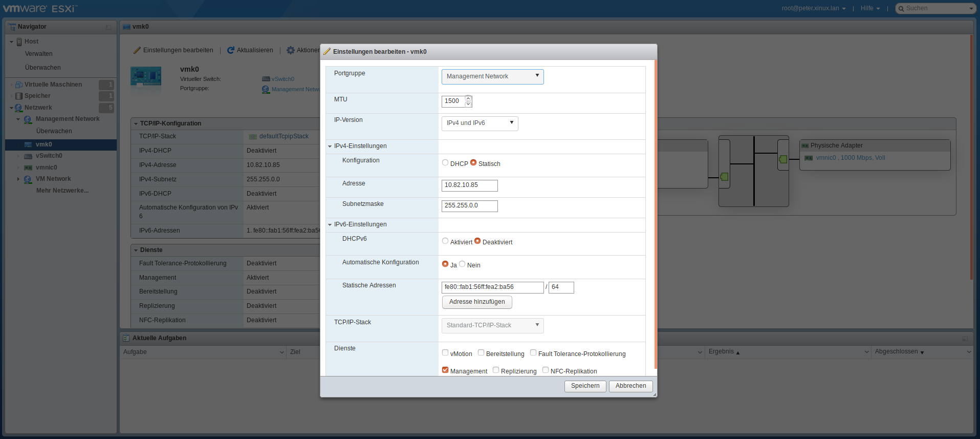Click the search magnifier icon in top bar
The image size is (980, 439).
click(901, 9)
